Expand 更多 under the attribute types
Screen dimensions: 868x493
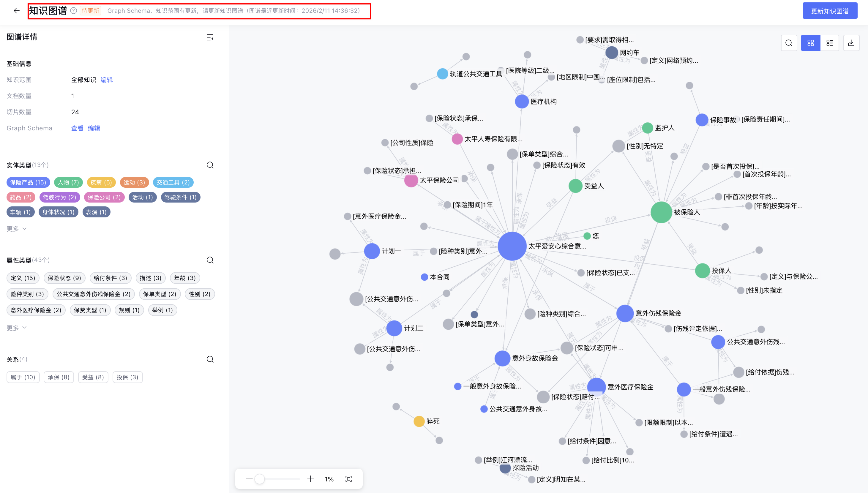(x=16, y=328)
